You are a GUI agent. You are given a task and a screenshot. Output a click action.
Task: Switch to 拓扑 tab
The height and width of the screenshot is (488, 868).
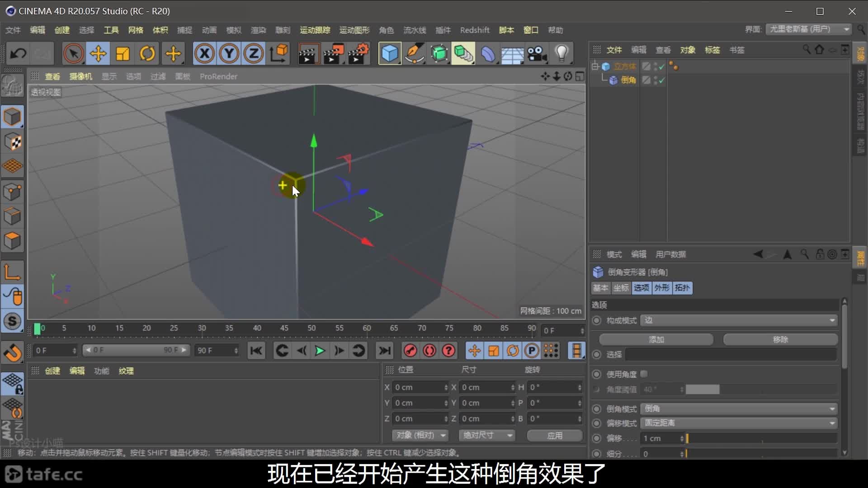[x=682, y=288]
